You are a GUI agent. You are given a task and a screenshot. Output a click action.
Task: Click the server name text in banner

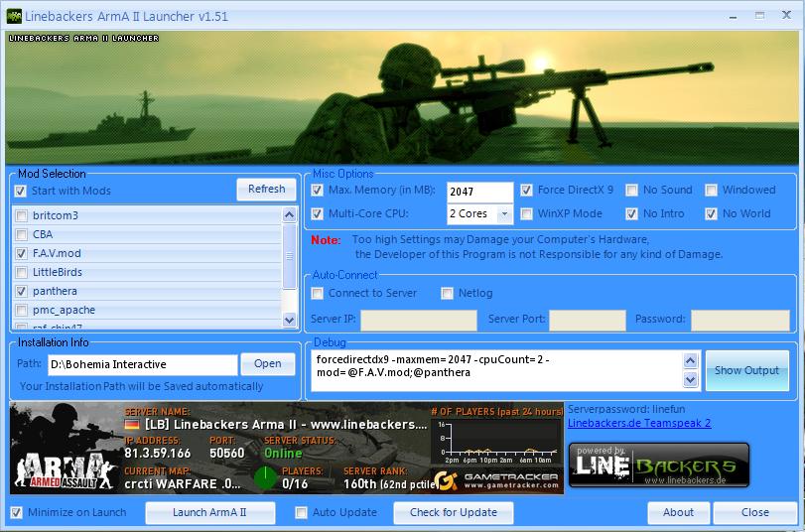286,425
